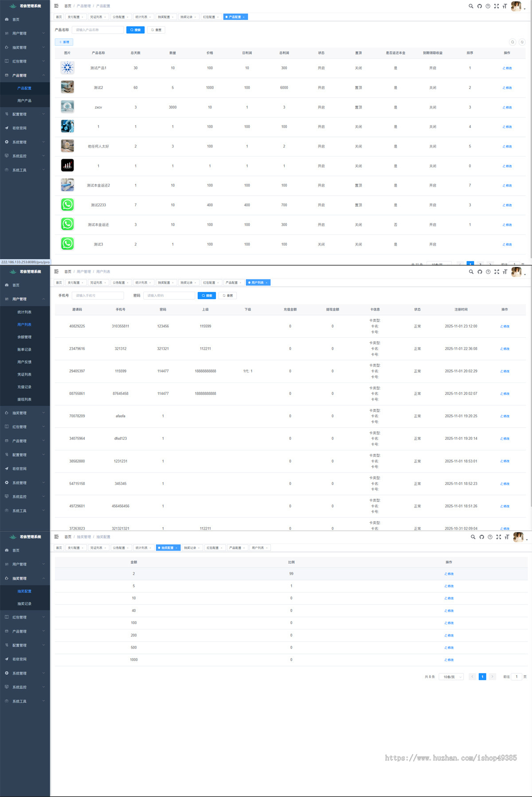Open the WhatsApp thumbnail in the 测试2233 row
Image resolution: width=532 pixels, height=797 pixels.
[67, 205]
